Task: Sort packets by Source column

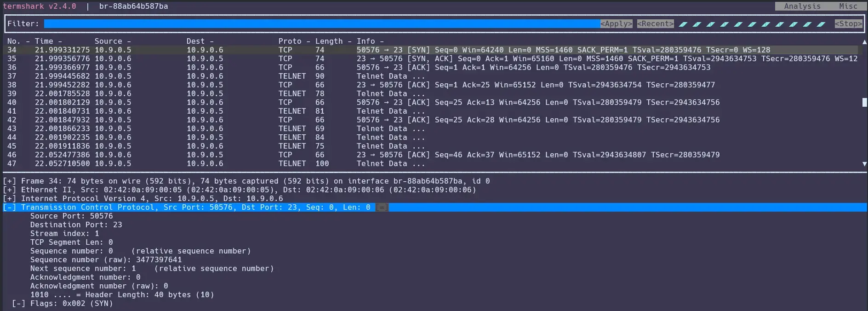Action: click(x=113, y=41)
